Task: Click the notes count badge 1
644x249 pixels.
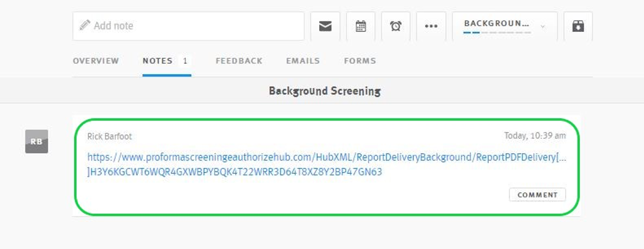Action: pyautogui.click(x=185, y=61)
